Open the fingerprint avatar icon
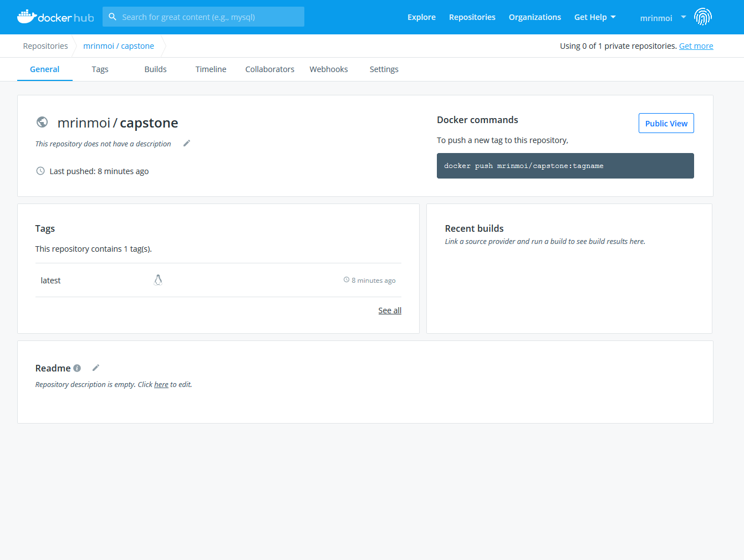Viewport: 744px width, 560px height. 702,17
